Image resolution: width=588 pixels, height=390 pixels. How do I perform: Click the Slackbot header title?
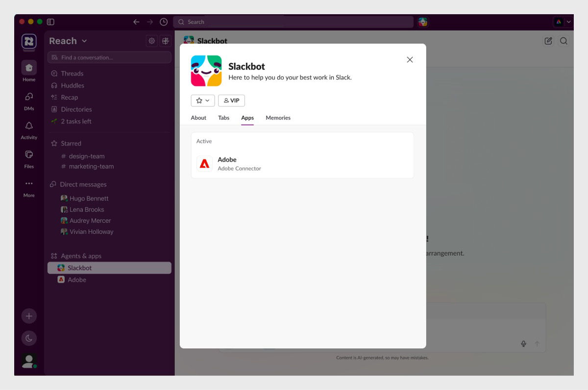212,41
